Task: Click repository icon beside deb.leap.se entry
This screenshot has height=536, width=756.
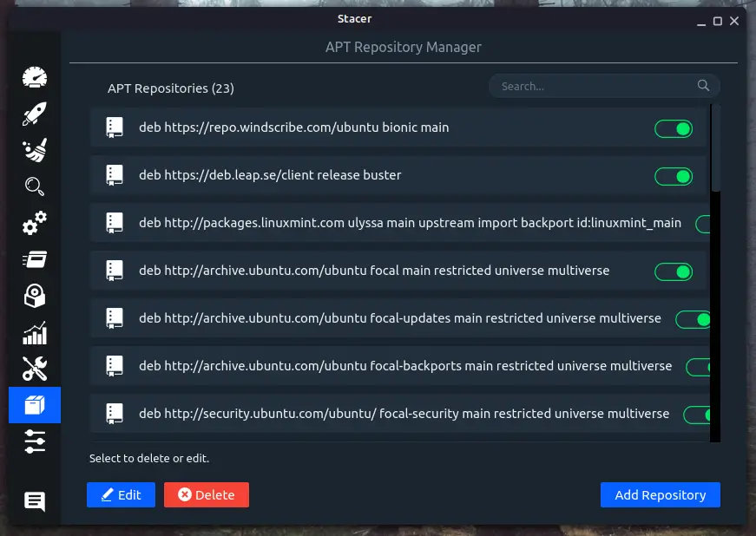Action: pos(115,175)
